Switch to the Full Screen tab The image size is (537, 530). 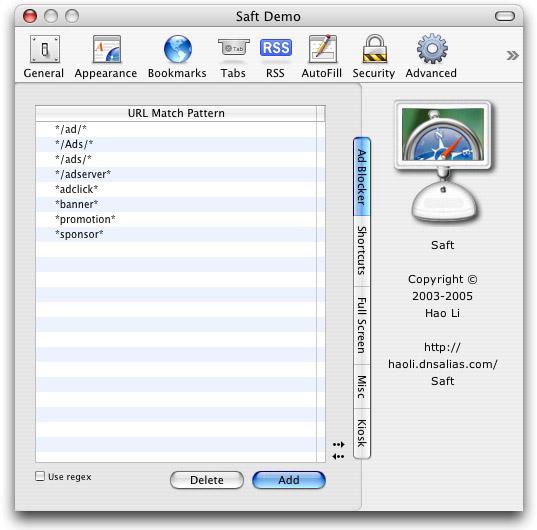pos(362,325)
